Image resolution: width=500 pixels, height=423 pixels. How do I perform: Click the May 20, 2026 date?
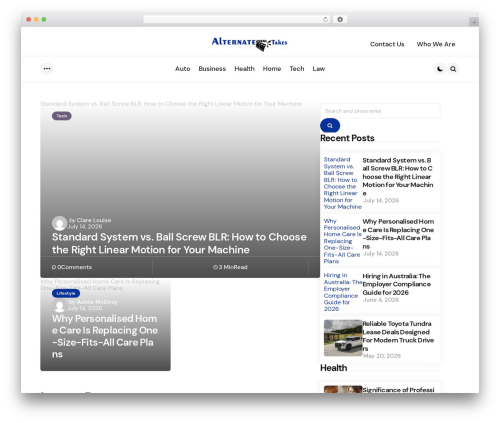coord(382,356)
